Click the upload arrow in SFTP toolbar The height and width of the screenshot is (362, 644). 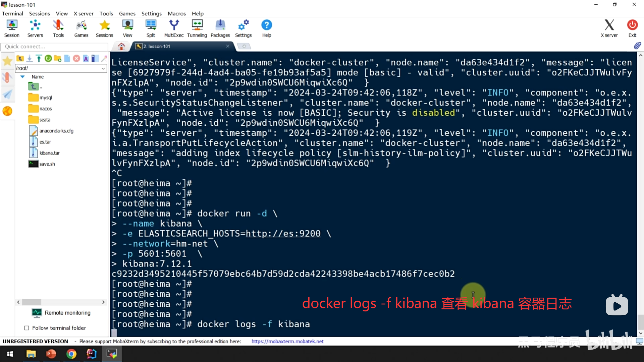[39, 58]
